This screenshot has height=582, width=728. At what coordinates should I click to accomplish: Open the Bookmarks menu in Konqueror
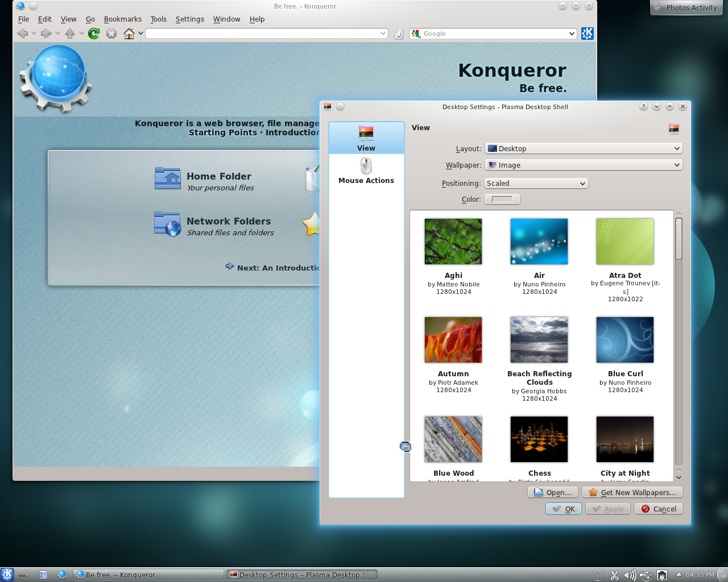[x=122, y=19]
